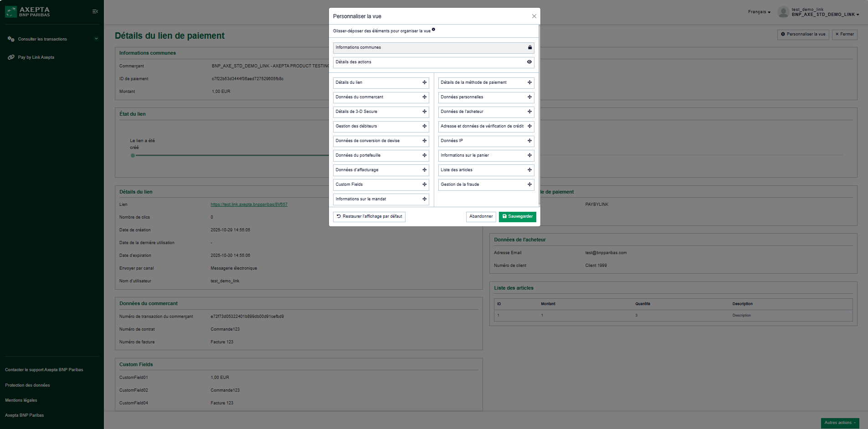This screenshot has height=429, width=868.
Task: Click the lock icon on Informations communes
Action: pyautogui.click(x=529, y=47)
